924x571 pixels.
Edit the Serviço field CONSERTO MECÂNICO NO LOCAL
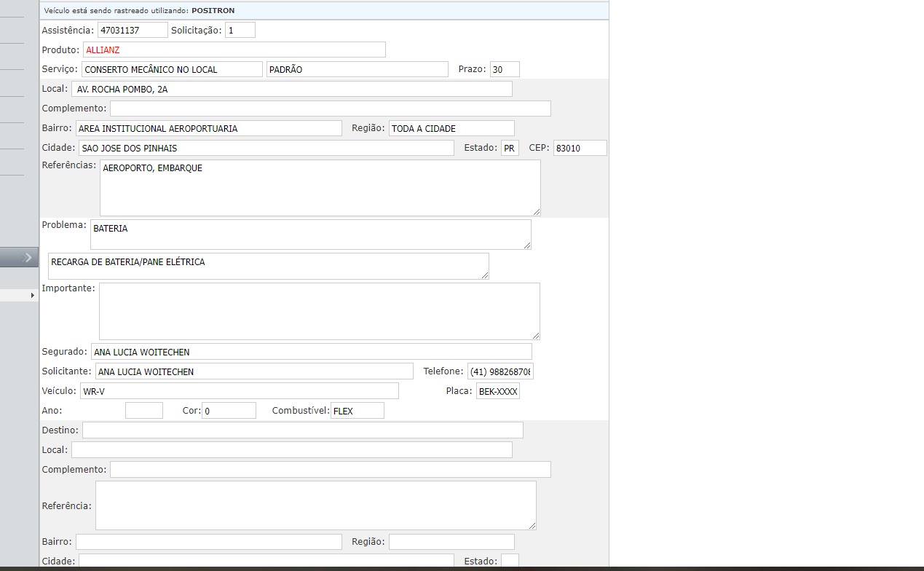tap(172, 69)
